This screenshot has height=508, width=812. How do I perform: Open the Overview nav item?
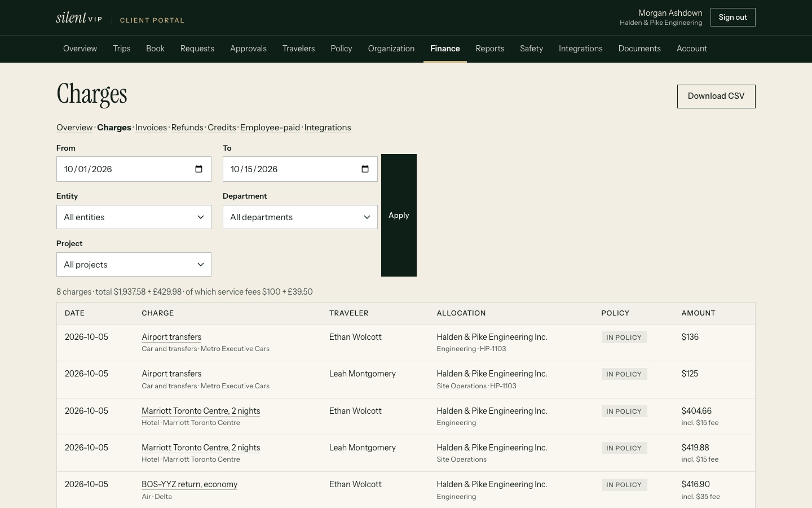(x=80, y=49)
